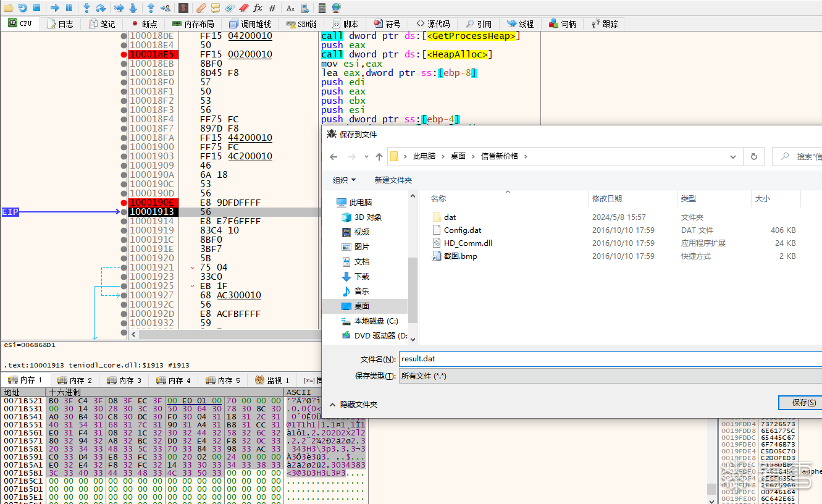Switch to the 断点 tab
This screenshot has height=504, width=822.
(144, 24)
